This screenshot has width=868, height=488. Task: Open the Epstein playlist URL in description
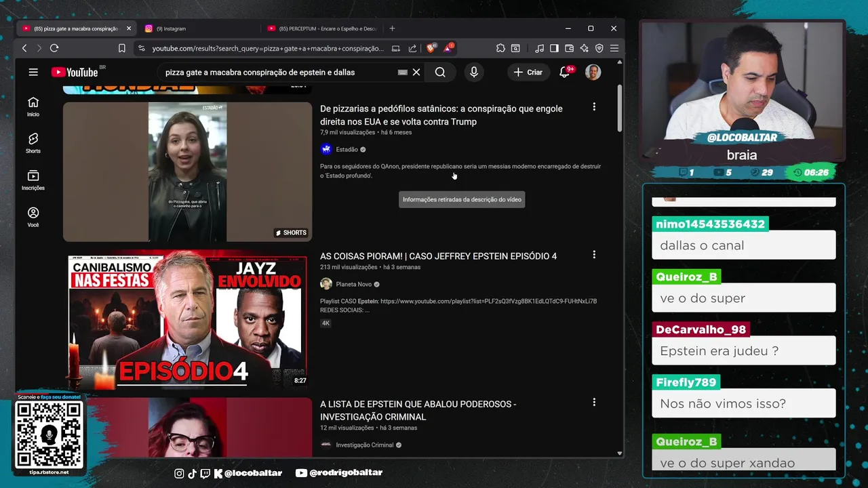point(488,301)
